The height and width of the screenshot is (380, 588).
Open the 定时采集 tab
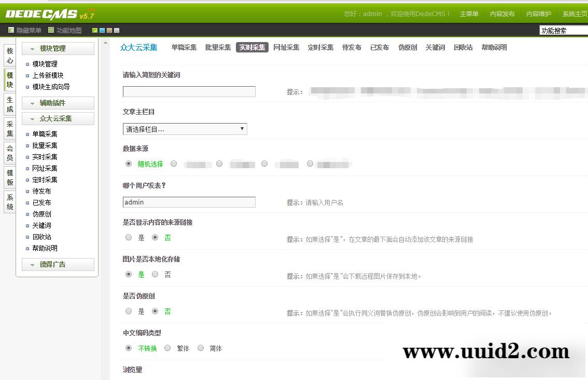coord(320,47)
